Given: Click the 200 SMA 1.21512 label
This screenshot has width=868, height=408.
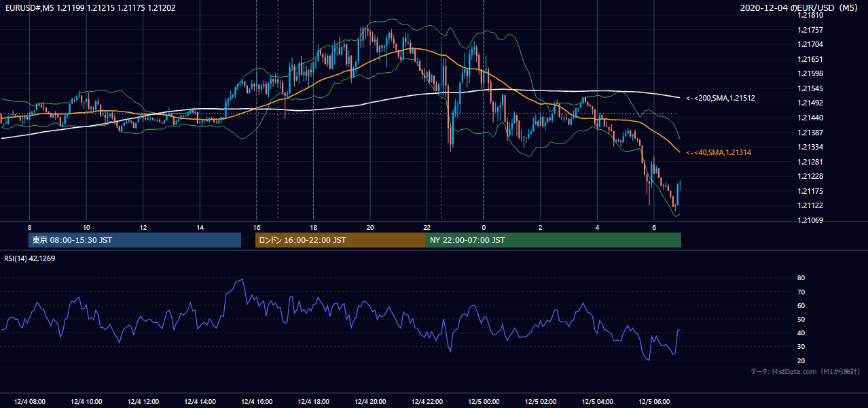Looking at the screenshot, I should (720, 98).
